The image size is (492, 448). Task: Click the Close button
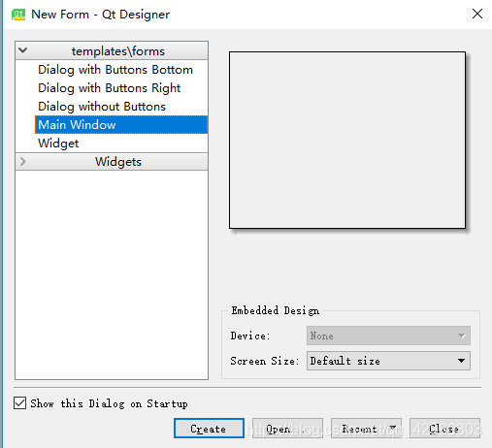coord(444,429)
